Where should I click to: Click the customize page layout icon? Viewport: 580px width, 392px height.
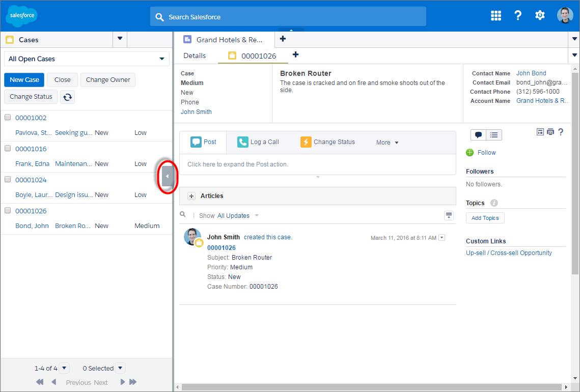540,132
